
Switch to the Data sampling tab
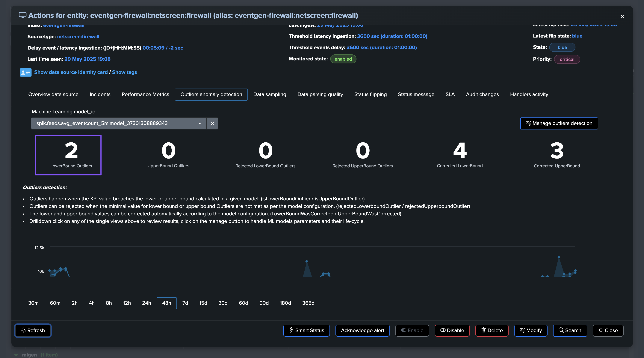[x=270, y=94]
